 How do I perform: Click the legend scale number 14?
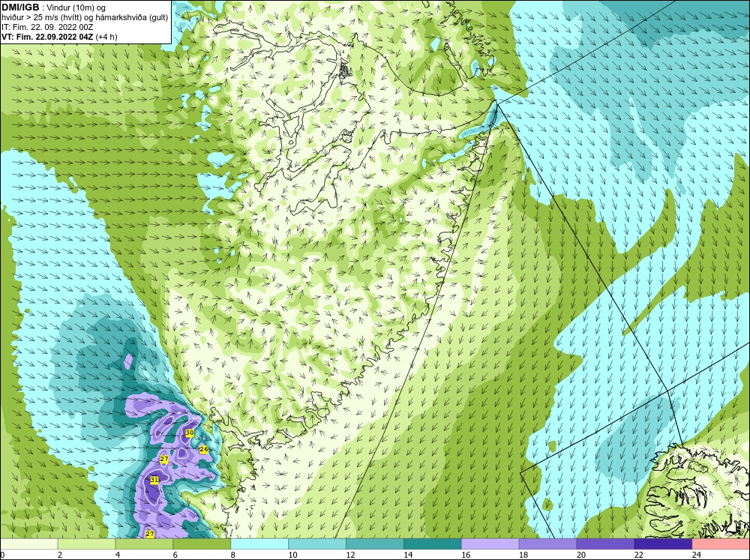coord(408,555)
